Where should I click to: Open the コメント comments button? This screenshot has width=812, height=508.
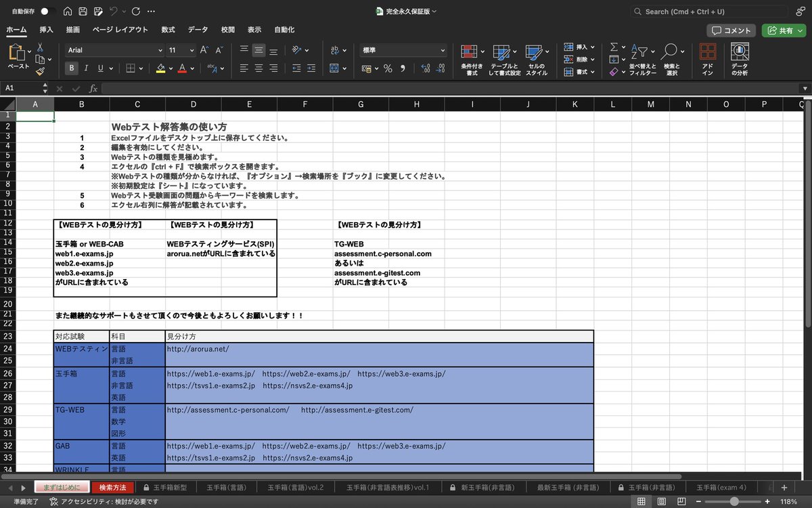pyautogui.click(x=729, y=30)
